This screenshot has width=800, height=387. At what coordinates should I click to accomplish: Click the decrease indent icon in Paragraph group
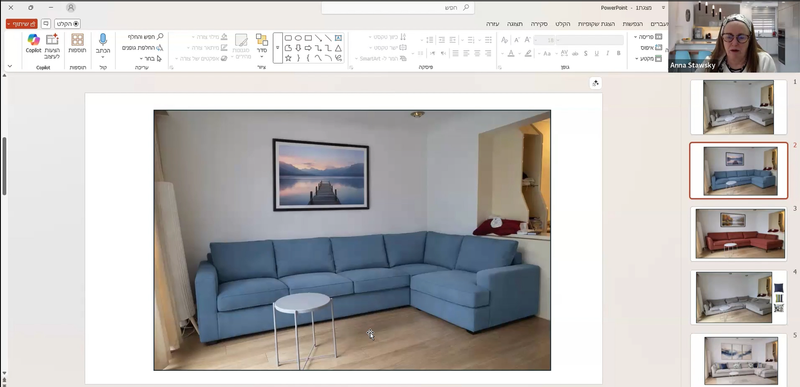[452, 40]
